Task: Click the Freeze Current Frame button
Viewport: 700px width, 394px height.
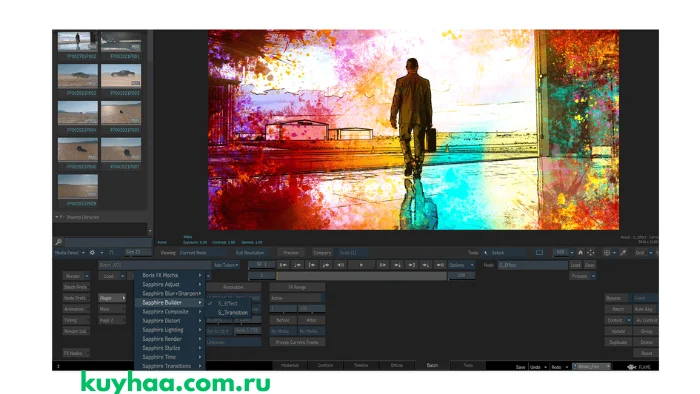Action: tap(297, 342)
